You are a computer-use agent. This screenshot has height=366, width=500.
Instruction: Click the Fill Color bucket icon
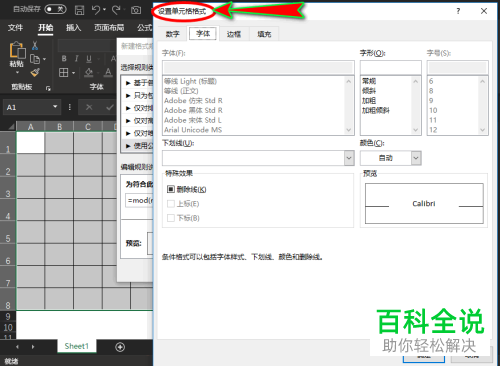[89, 72]
